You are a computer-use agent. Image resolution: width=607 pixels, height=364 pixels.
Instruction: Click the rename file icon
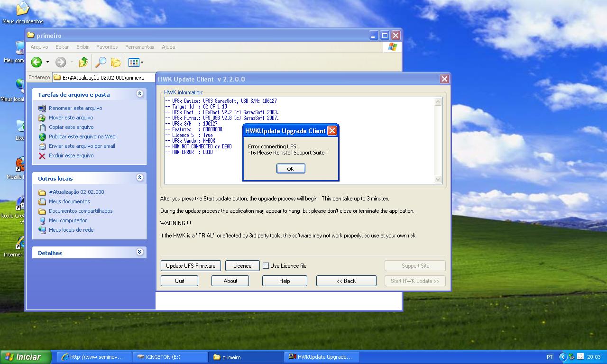42,108
